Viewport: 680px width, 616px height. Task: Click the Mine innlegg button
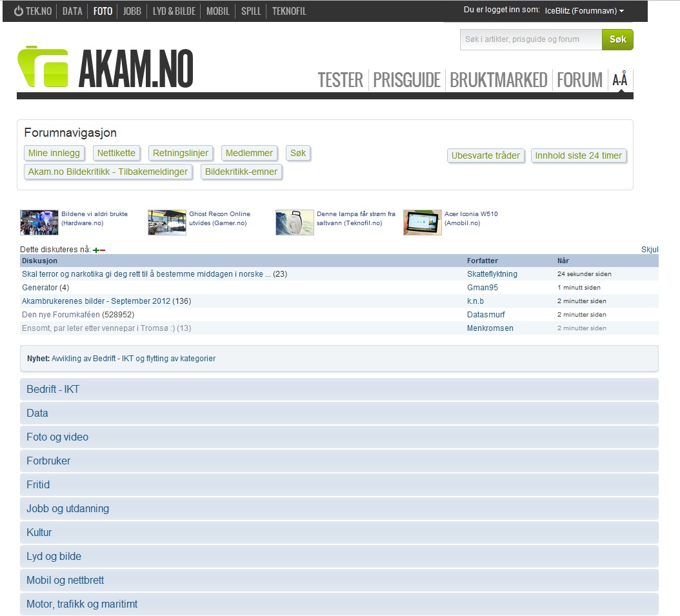tap(54, 153)
